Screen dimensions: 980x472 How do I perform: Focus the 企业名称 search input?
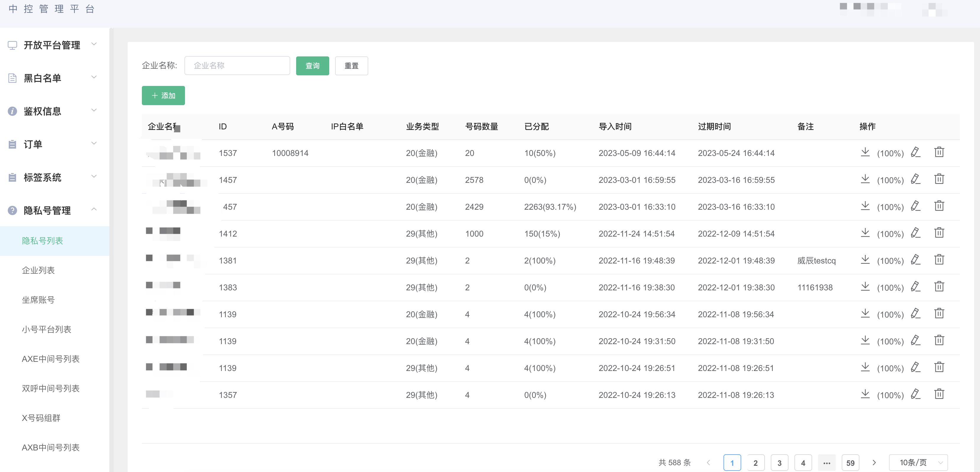pos(237,66)
